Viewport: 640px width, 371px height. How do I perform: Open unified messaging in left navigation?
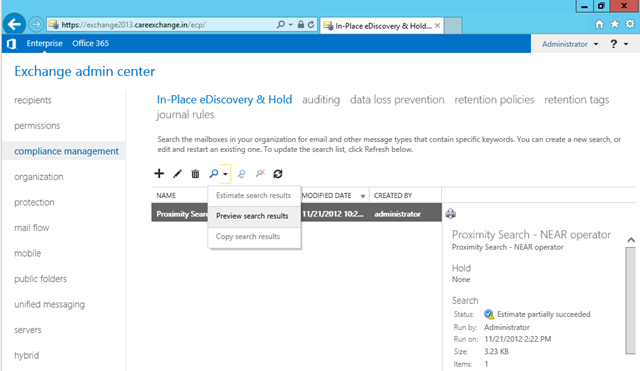tap(49, 304)
